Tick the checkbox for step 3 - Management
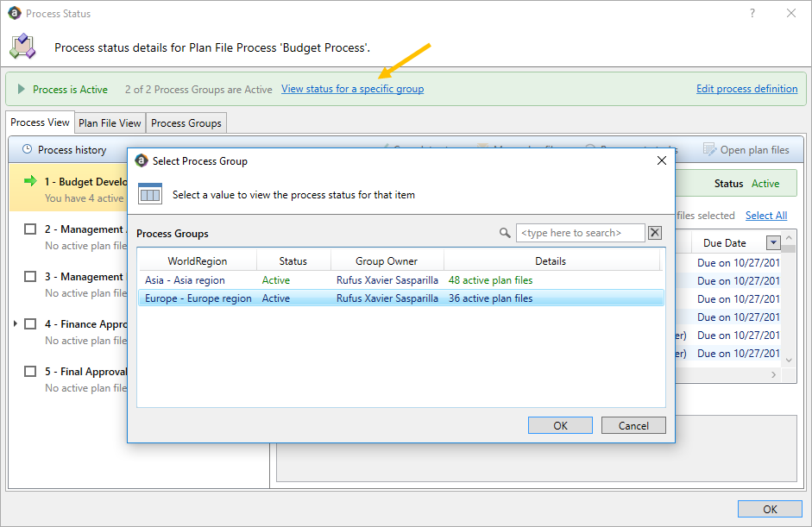 pyautogui.click(x=30, y=277)
